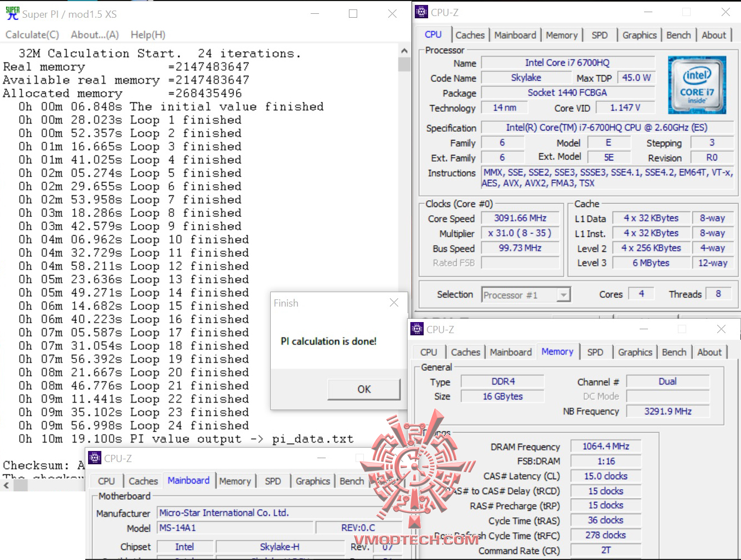Select the active Mainboard tab in Mainboard window

188,480
